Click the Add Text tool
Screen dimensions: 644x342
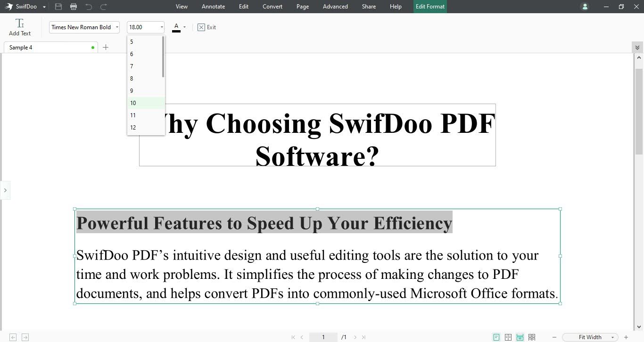[x=20, y=27]
